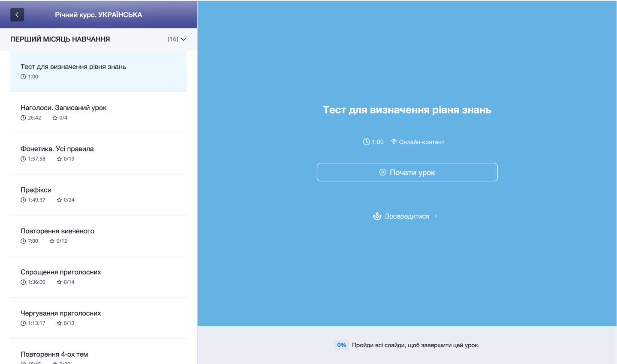Click the clock icon for Повторення вивченого 7:00

point(23,241)
